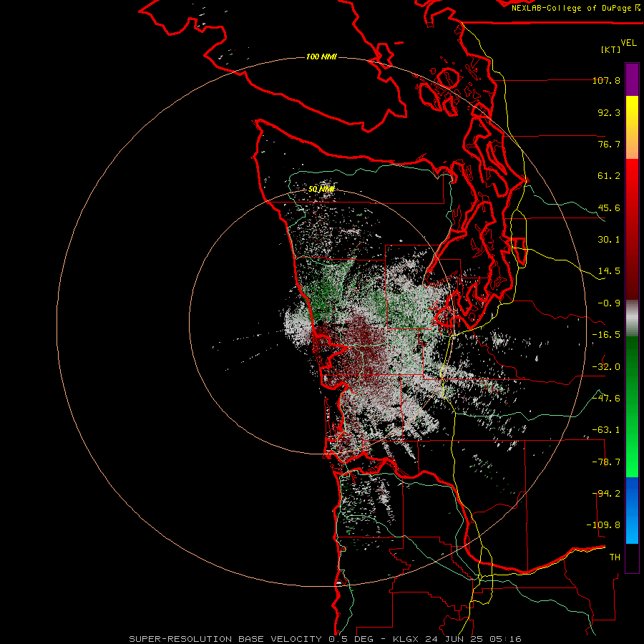Click the -32.0 velocity scale value
Viewport: 644px width, 644px height.
pyautogui.click(x=606, y=367)
